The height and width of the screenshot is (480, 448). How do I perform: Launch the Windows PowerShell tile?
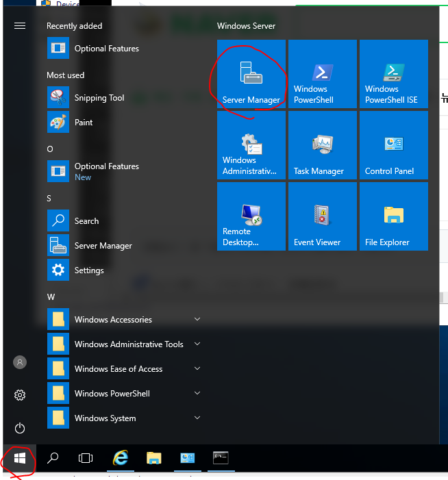tap(323, 74)
